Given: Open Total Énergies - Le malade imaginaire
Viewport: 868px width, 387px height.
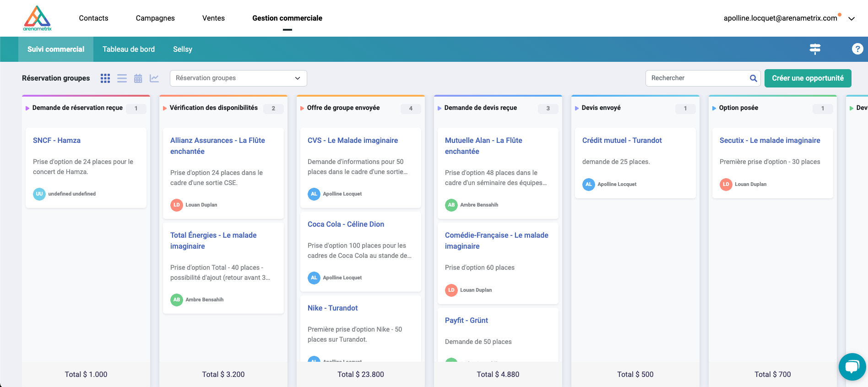Looking at the screenshot, I should click(x=213, y=240).
